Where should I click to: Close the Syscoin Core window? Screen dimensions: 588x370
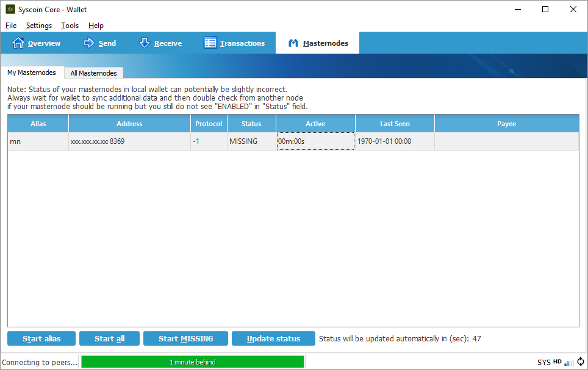[573, 9]
